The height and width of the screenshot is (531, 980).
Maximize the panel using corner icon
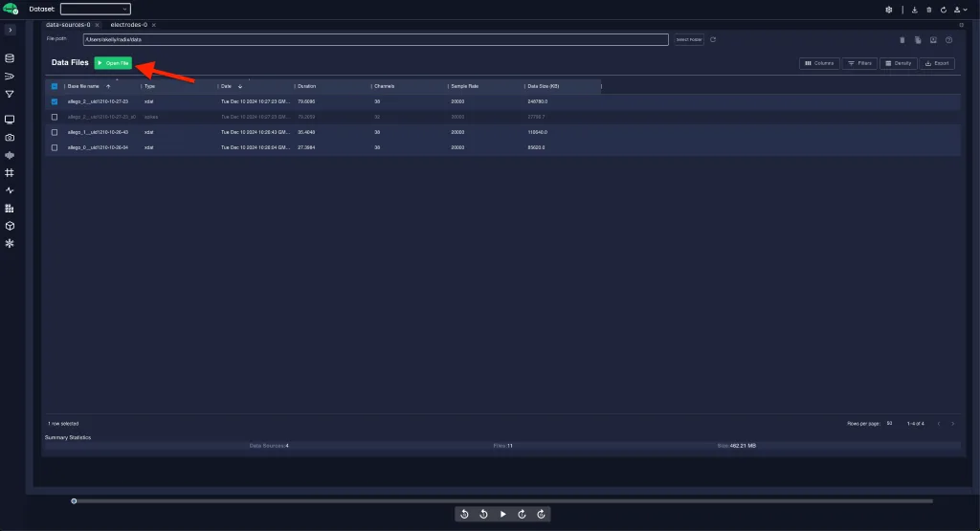click(961, 25)
